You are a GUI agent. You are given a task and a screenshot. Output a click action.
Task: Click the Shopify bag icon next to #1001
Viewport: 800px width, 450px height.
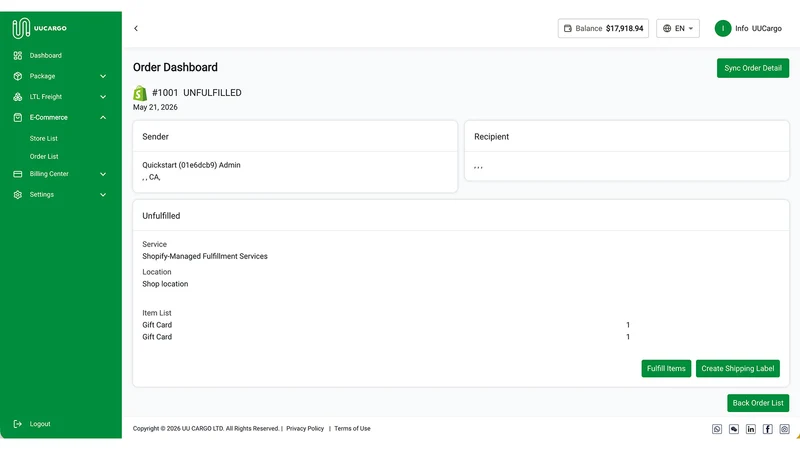tap(140, 93)
